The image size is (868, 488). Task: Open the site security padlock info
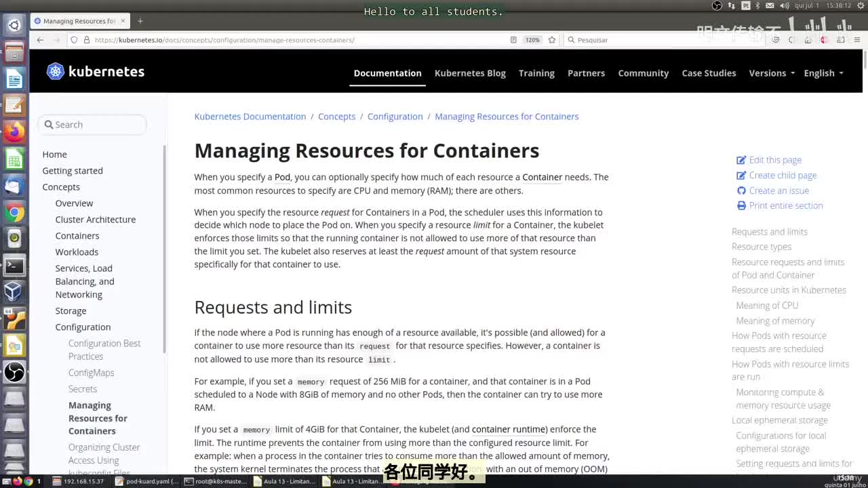[86, 40]
